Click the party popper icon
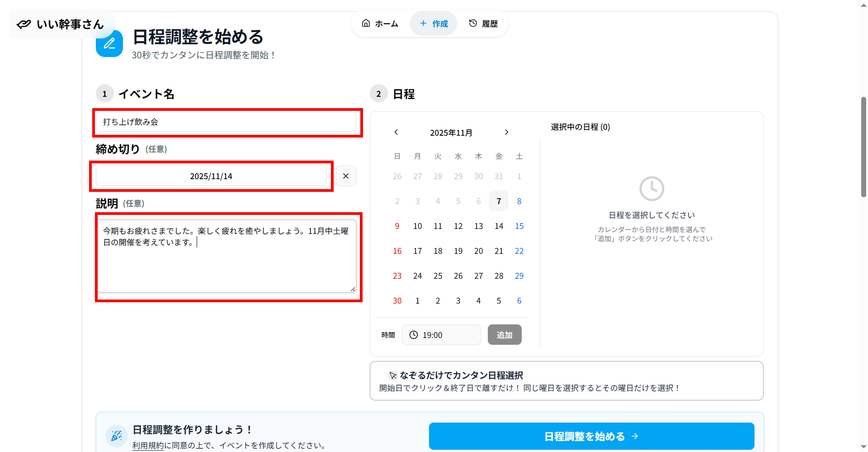 tap(117, 436)
